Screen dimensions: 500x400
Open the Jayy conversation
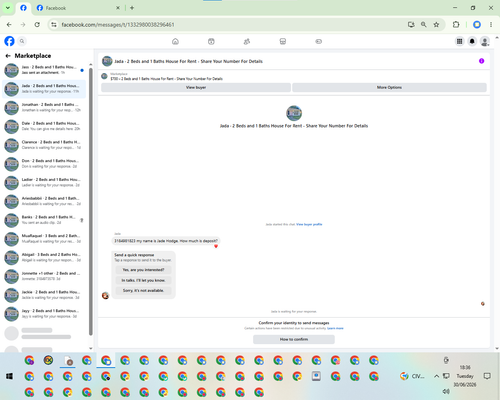coord(44,314)
